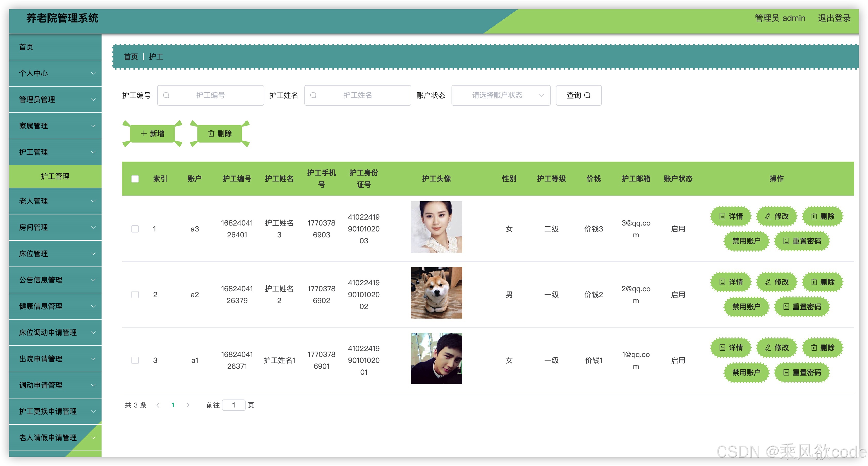Toggle the select-all checkbox in table header

click(x=135, y=179)
